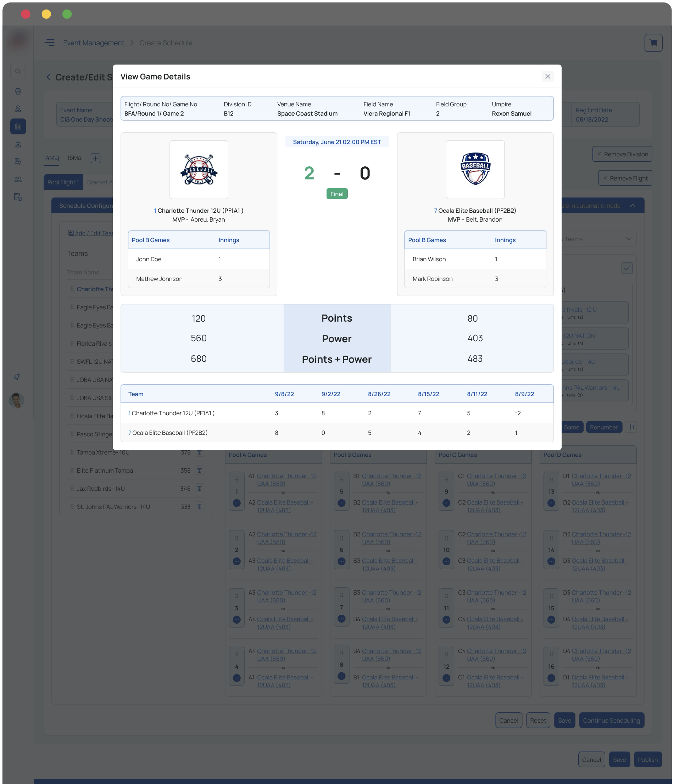Click the sidebar search icon

pos(18,72)
